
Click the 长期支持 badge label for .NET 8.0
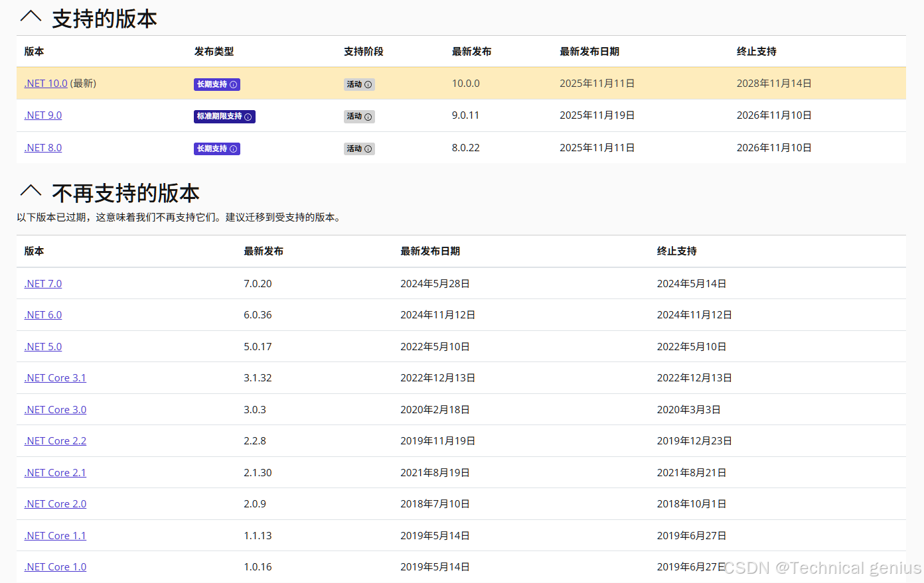point(212,149)
